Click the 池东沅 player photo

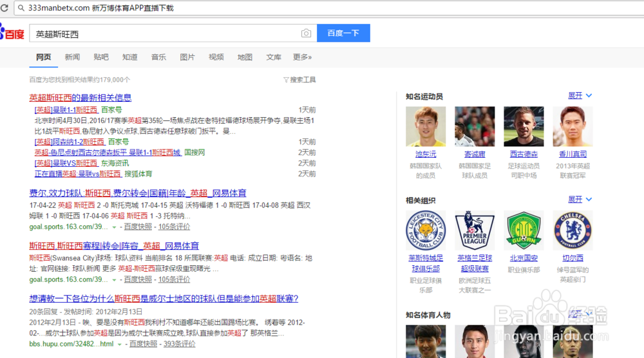(426, 126)
